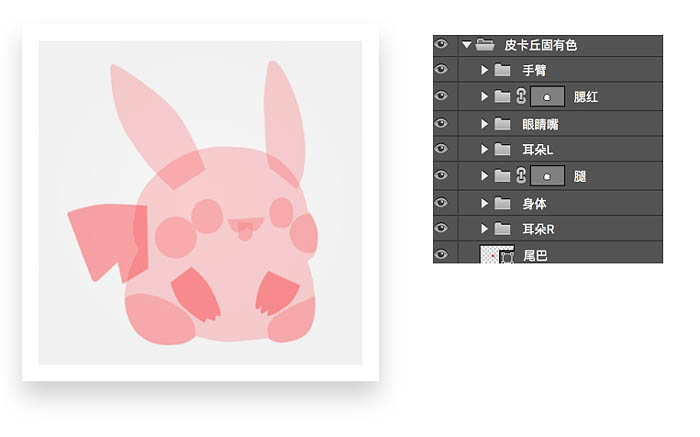Click the 身体 folder icon

point(503,204)
